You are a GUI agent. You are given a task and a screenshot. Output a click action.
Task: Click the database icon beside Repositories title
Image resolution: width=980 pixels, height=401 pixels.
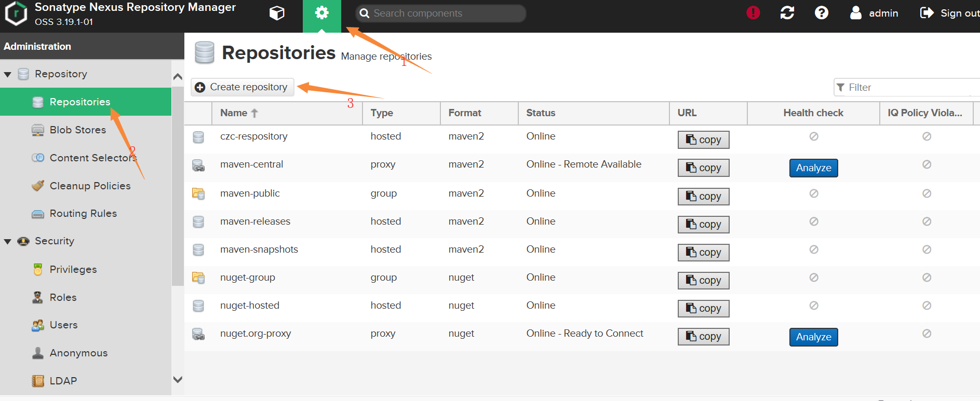(x=204, y=52)
